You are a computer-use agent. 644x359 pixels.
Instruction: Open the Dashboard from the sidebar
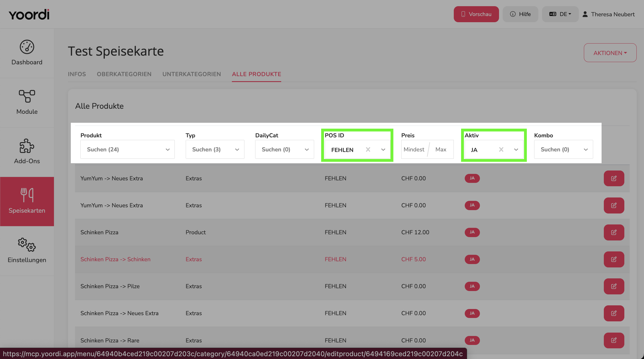click(x=27, y=53)
